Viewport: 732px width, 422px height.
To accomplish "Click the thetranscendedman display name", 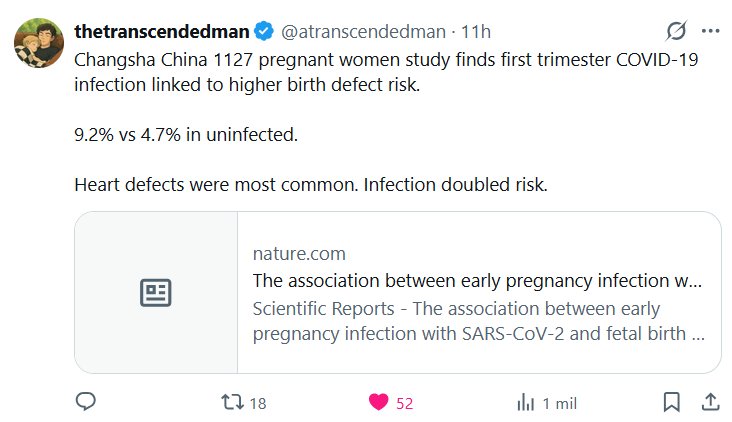I will coord(163,32).
